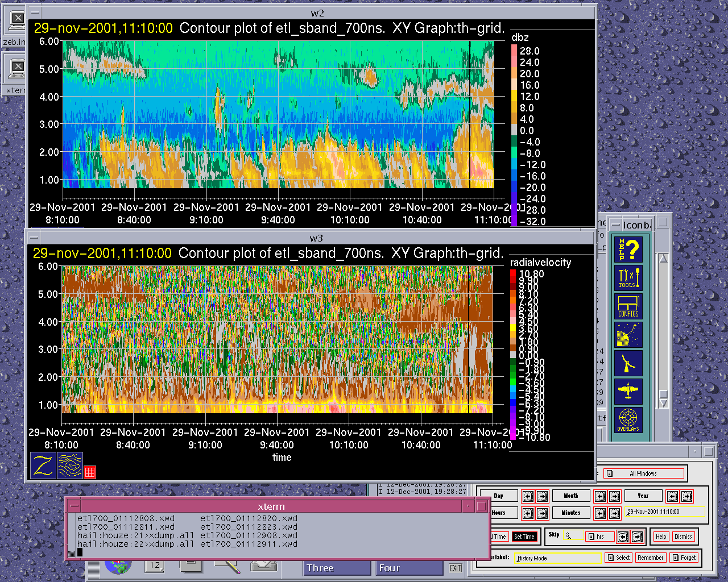Viewport: 728px width, 582px height.
Task: Open the All Windows selection menu
Action: tap(643, 473)
